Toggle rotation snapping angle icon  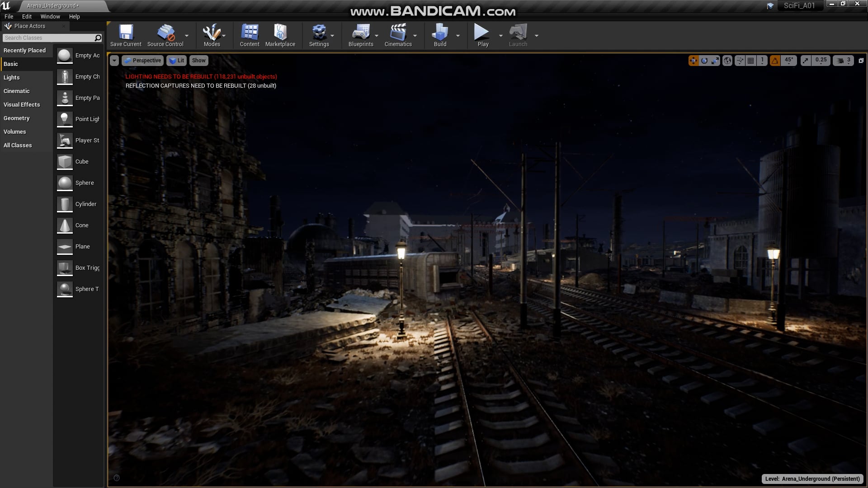point(775,61)
